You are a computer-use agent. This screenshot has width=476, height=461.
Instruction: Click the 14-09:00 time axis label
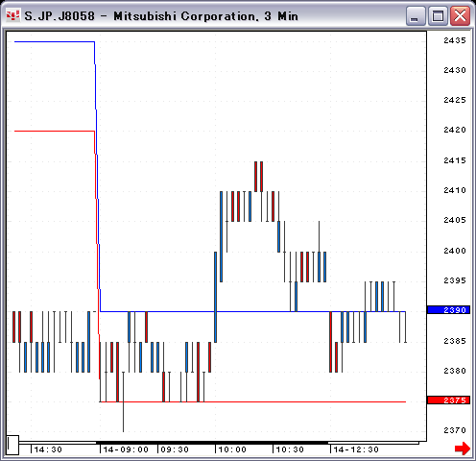(x=126, y=449)
